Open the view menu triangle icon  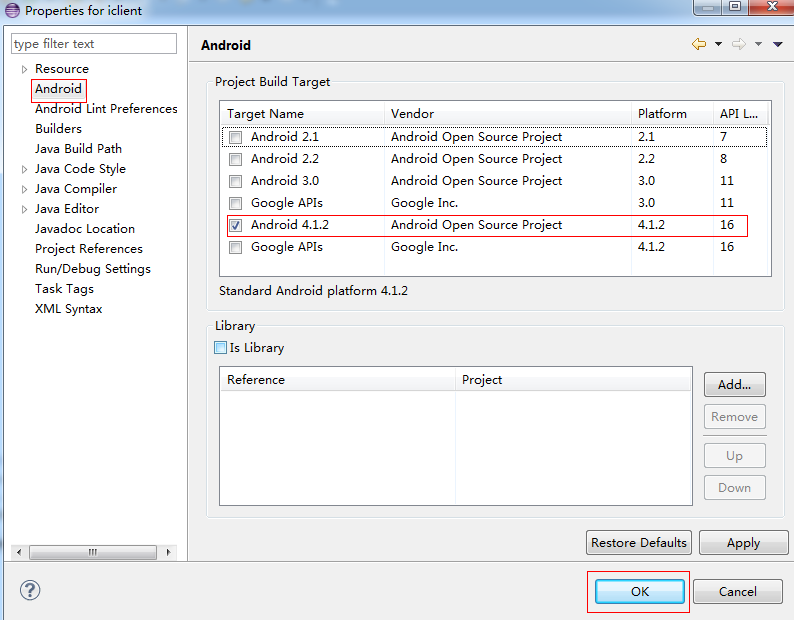coord(777,45)
